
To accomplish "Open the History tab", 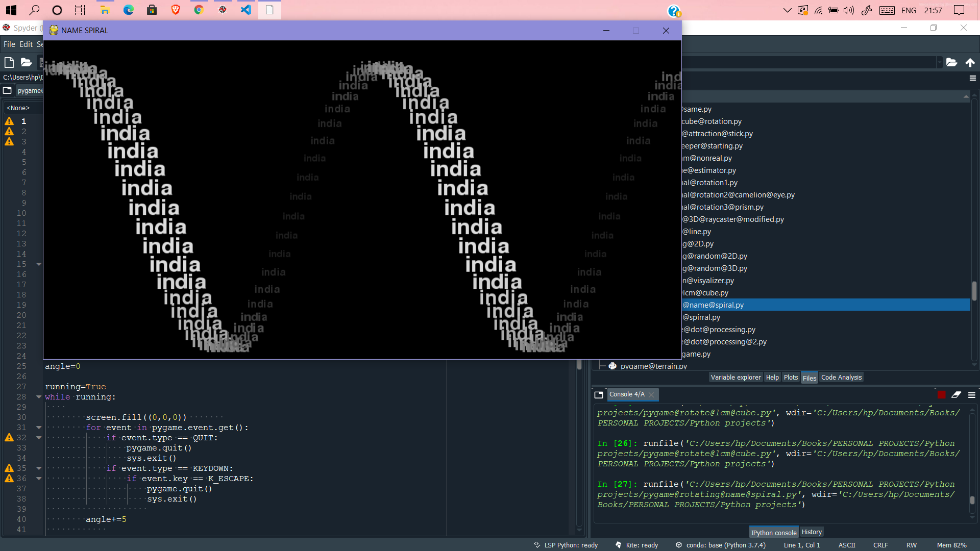I will tap(812, 532).
